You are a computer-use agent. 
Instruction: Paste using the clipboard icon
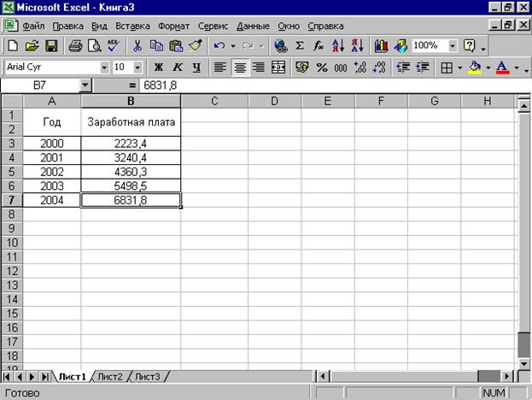click(176, 45)
